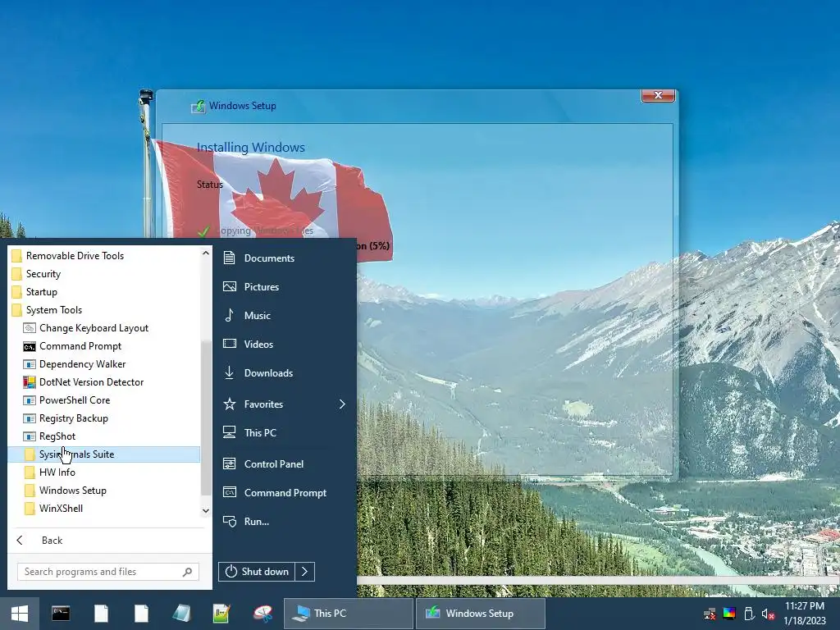Switch to the This PC taskbar window
This screenshot has width=840, height=630.
pos(348,614)
